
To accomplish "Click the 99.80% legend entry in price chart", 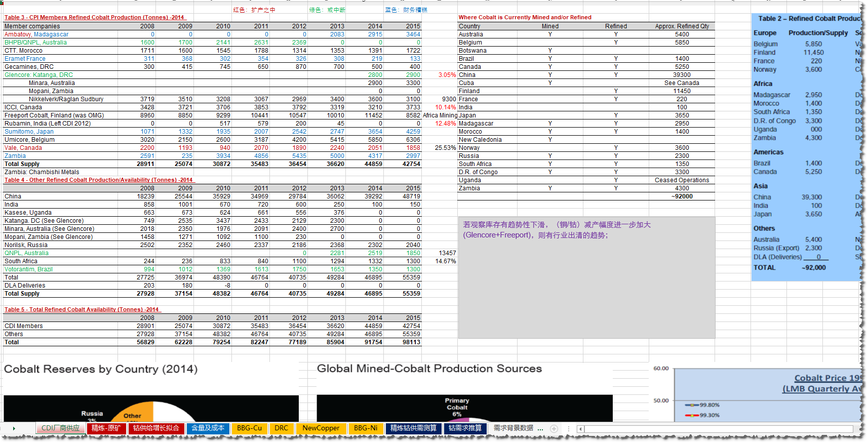I will (702, 405).
